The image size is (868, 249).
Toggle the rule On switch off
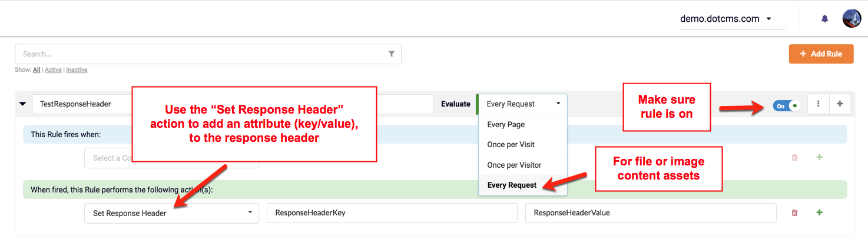click(x=787, y=106)
